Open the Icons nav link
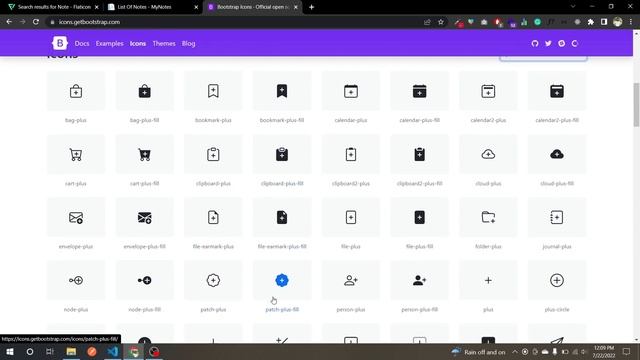640x360 pixels. (138, 43)
